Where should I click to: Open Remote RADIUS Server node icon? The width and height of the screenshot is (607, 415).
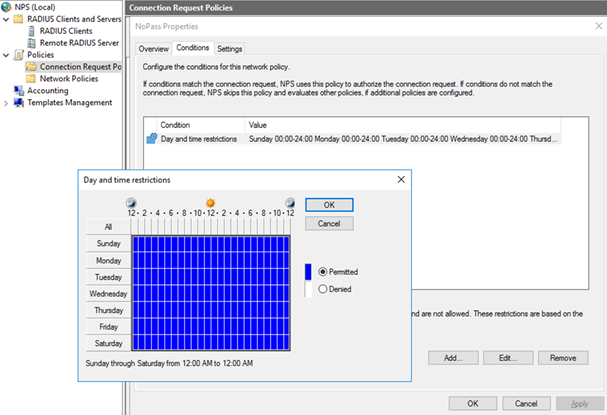[33, 43]
